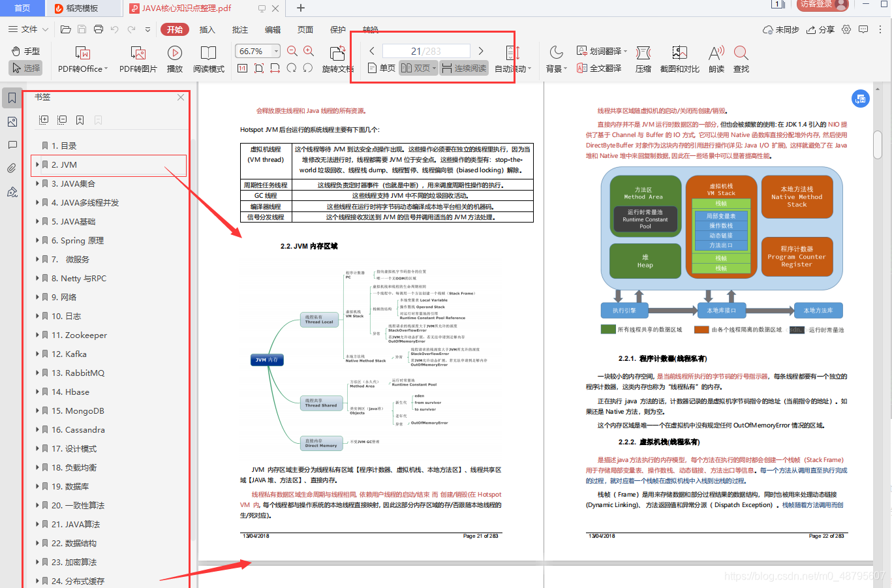Open background (背景) dropdown
The height and width of the screenshot is (588, 892).
556,59
